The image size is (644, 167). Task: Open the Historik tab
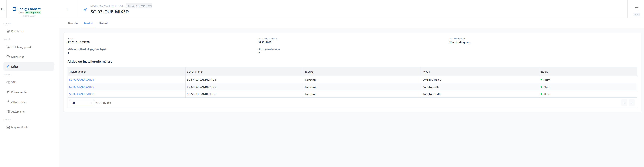click(103, 23)
